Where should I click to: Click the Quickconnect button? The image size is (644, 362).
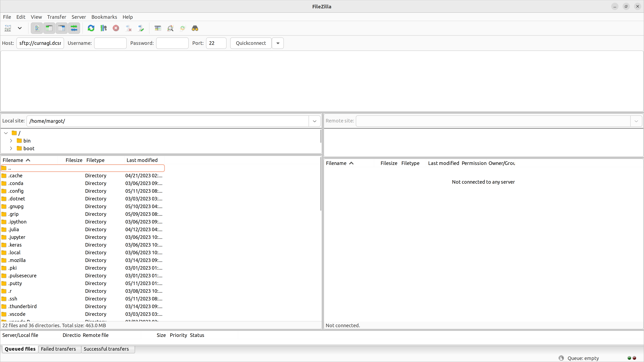point(251,43)
